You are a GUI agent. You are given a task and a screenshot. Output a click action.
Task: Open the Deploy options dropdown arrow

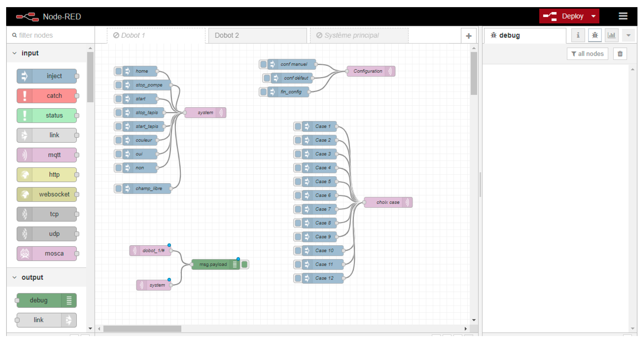click(x=593, y=16)
